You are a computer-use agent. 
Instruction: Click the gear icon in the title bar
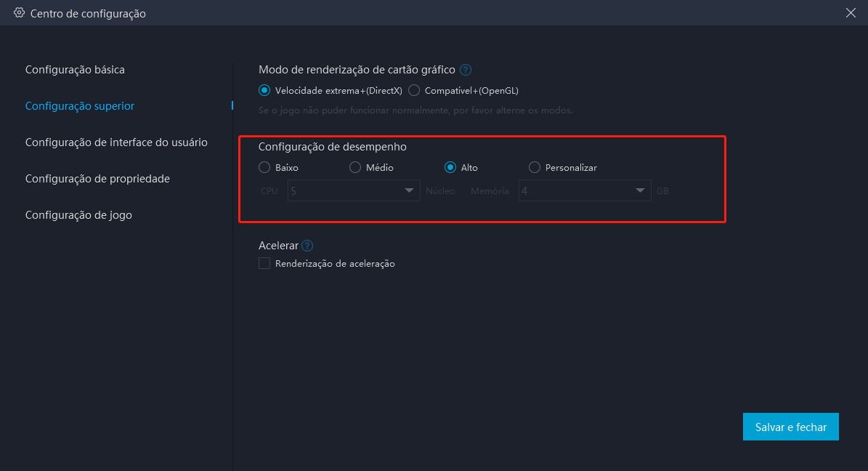(18, 12)
